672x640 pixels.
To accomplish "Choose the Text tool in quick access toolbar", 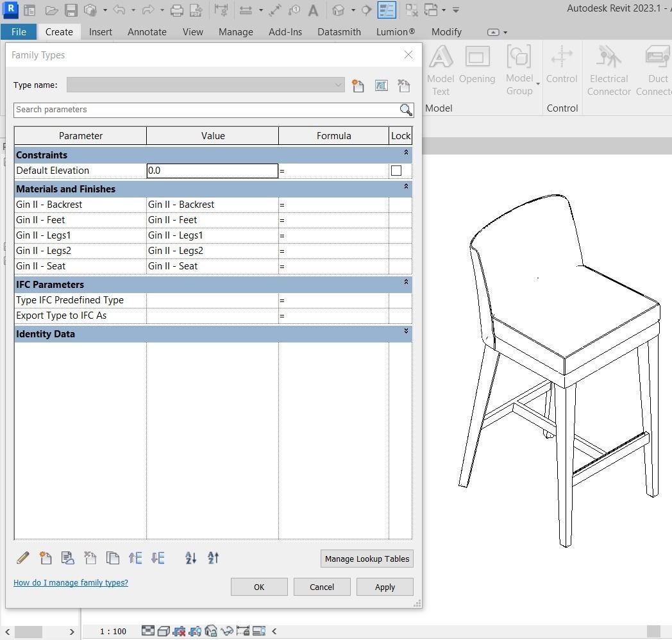I will click(314, 10).
